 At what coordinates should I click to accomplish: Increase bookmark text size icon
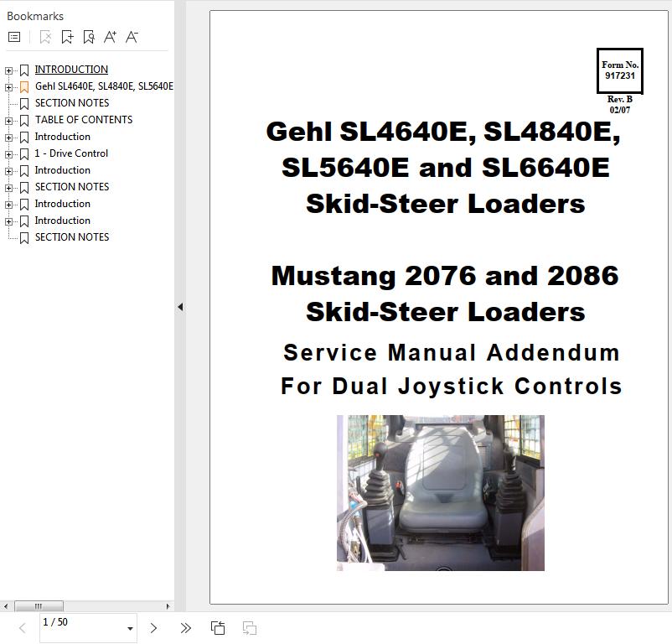110,37
